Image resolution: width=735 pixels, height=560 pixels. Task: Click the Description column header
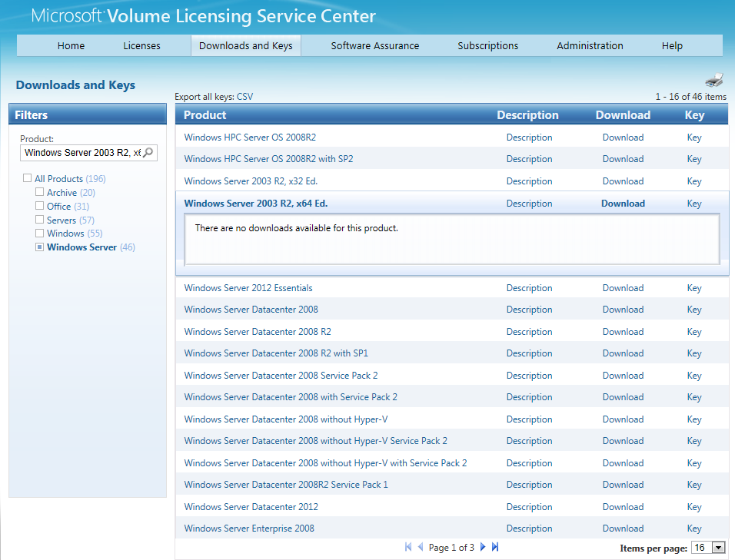pos(528,115)
